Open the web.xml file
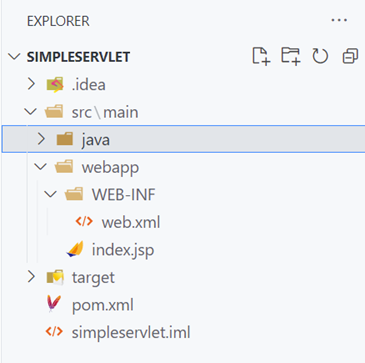Screen dimensions: 365x363 pos(131,222)
